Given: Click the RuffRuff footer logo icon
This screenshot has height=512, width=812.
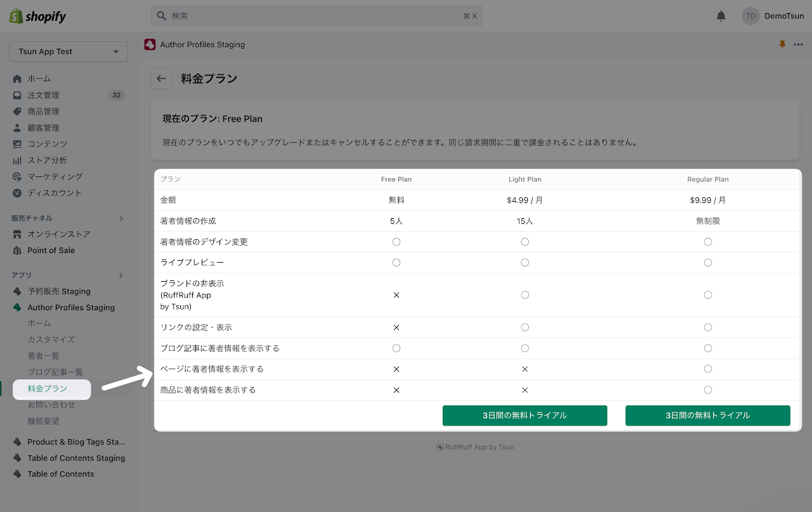Looking at the screenshot, I should [x=440, y=447].
